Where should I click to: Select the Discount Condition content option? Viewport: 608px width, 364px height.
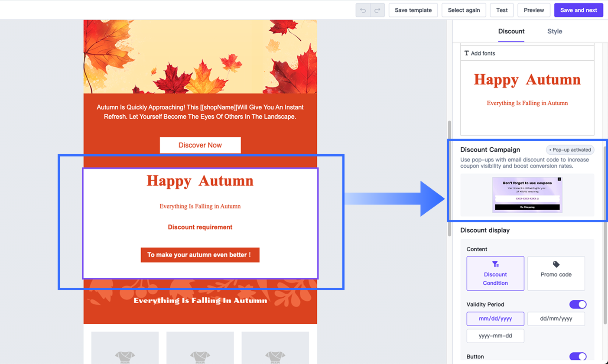click(x=495, y=273)
